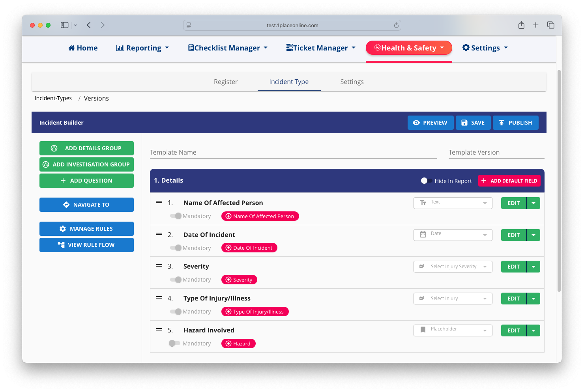Click the Publish upload arrow icon

[501, 123]
